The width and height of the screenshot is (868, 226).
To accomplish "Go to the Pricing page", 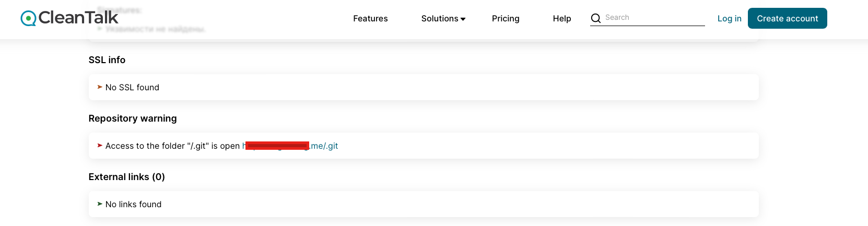I will [x=505, y=18].
